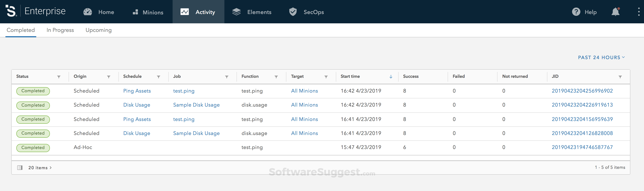Image resolution: width=644 pixels, height=191 pixels.
Task: Switch to the In Progress tab
Action: [60, 30]
